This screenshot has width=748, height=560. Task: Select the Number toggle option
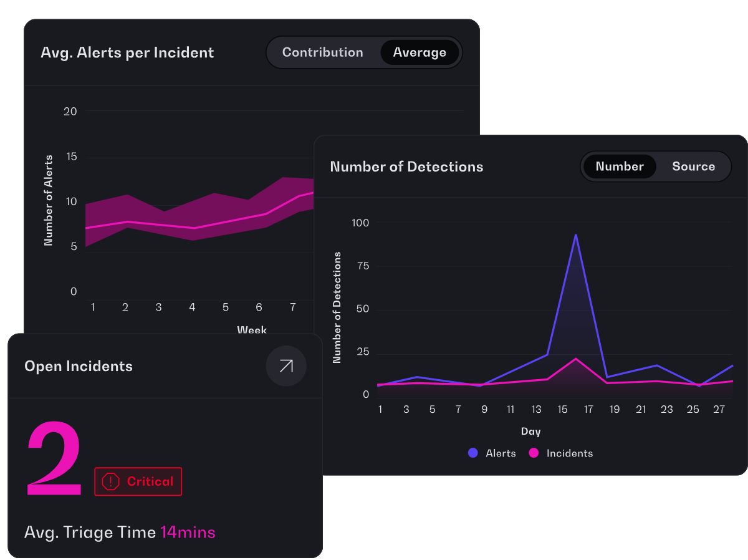click(620, 167)
